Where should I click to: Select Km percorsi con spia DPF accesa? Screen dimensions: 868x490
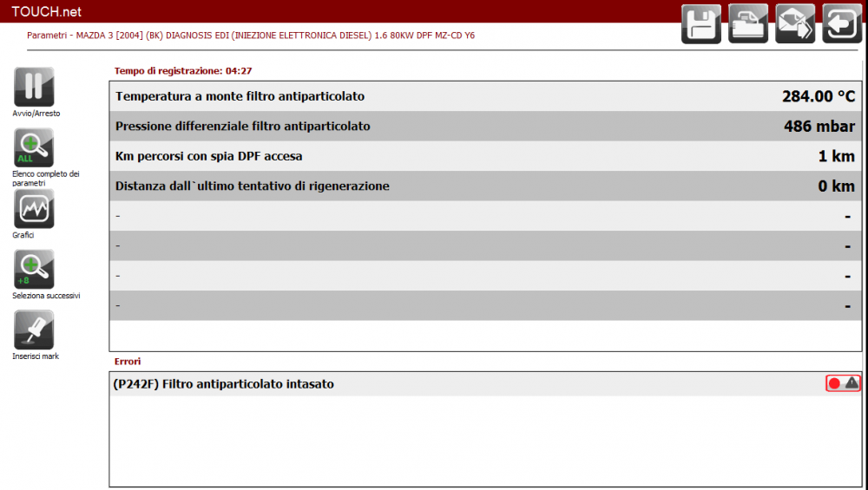coord(485,156)
